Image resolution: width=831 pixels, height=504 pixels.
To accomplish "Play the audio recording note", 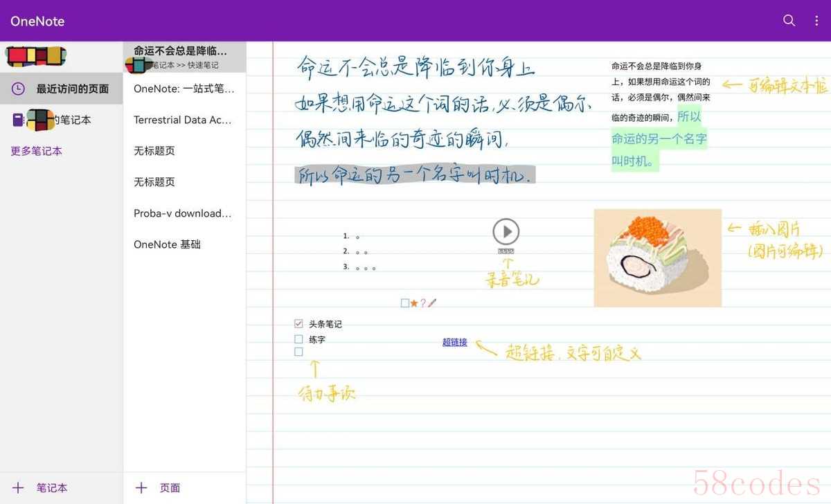I will (506, 231).
